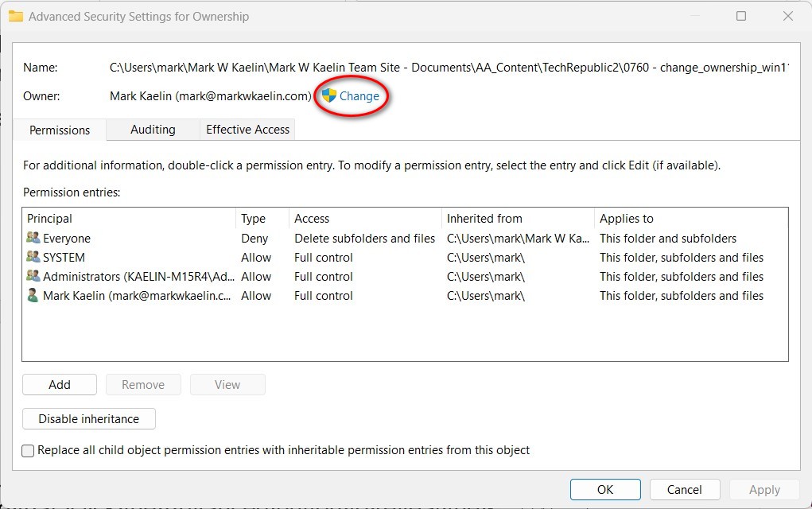Image resolution: width=812 pixels, height=509 pixels.
Task: Confirm settings with the OK button
Action: coord(605,489)
